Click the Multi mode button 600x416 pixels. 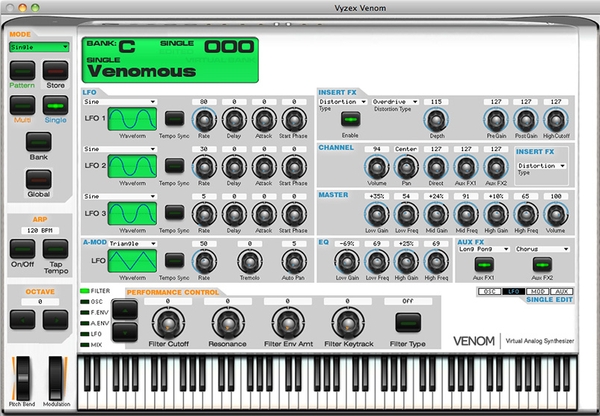[x=23, y=105]
